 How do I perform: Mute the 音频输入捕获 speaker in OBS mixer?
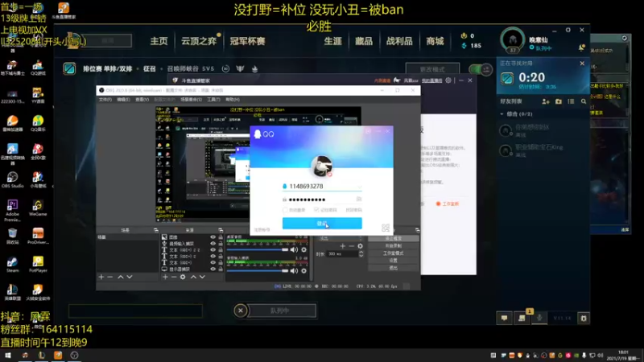click(x=294, y=271)
